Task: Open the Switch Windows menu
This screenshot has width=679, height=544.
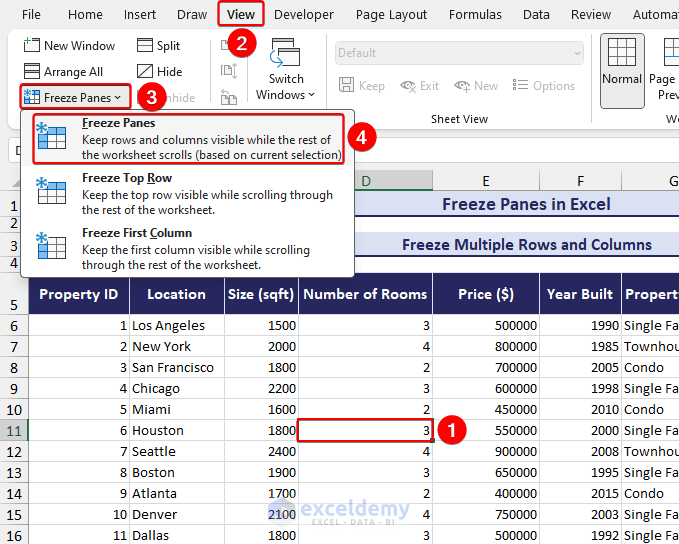Action: click(x=285, y=69)
